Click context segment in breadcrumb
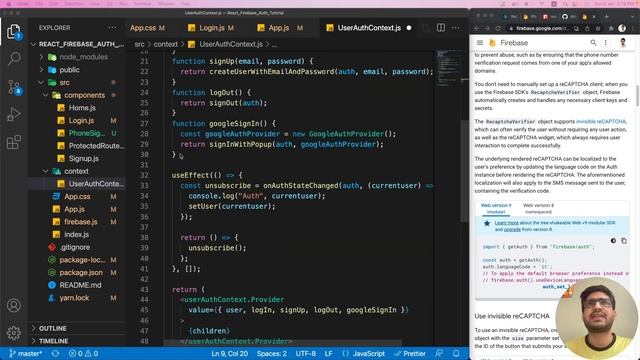Viewport: 640px width, 360px height. tap(165, 44)
